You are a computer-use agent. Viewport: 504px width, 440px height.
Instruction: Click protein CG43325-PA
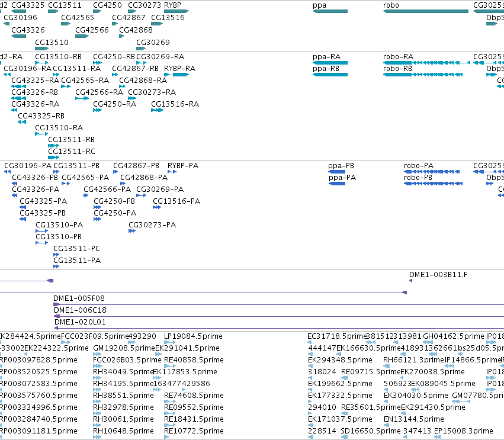[x=23, y=207]
